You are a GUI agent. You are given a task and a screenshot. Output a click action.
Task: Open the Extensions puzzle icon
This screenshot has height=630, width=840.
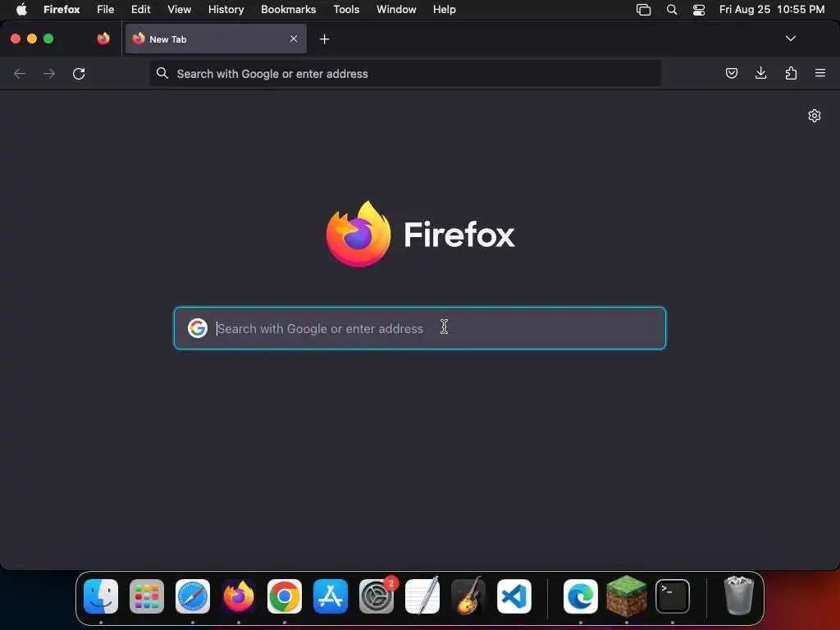(x=791, y=73)
